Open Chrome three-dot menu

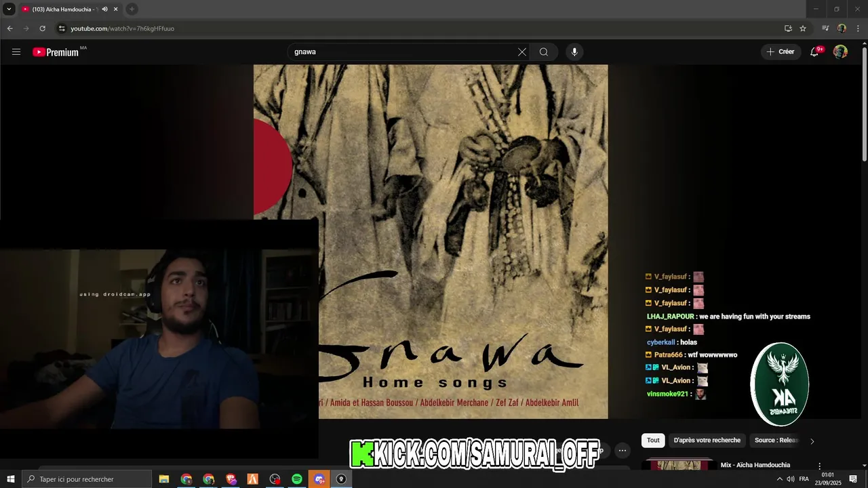click(858, 28)
